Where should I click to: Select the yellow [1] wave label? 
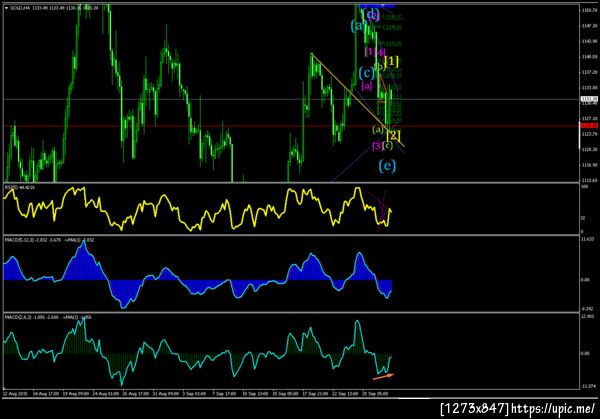coord(391,61)
